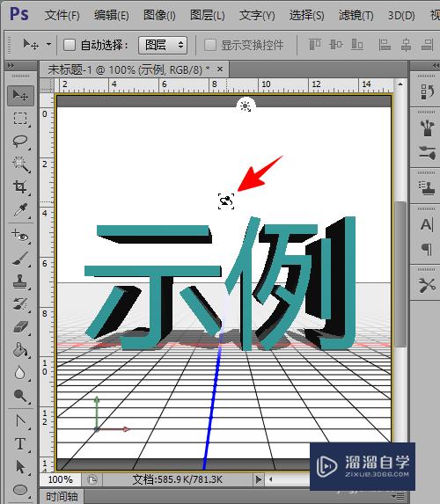The width and height of the screenshot is (440, 504).
Task: Click the 100% zoom level field
Action: click(x=60, y=480)
